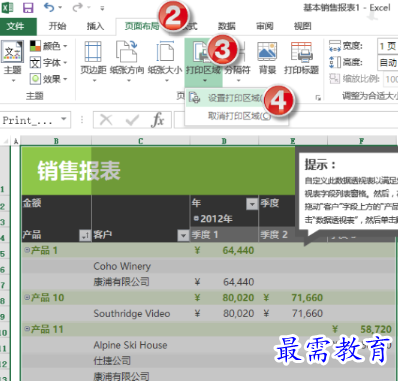This screenshot has height=381, width=398.
Task: Switch to the 数据 tab
Action: pos(227,26)
